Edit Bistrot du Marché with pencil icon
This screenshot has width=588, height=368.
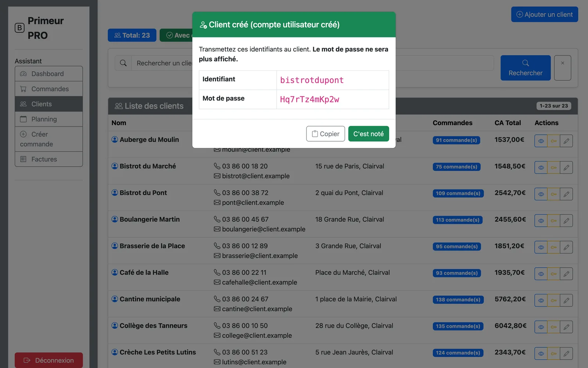[x=566, y=167]
